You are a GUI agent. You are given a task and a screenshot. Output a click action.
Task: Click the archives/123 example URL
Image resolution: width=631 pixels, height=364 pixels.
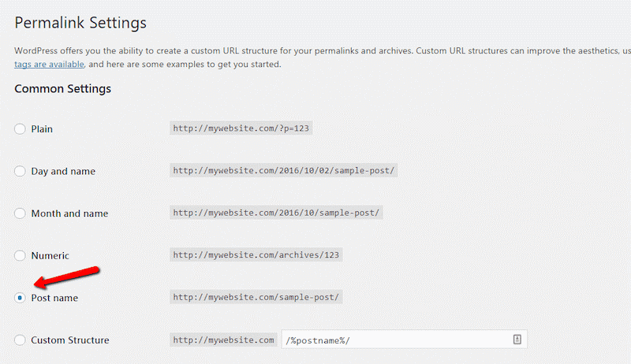point(256,254)
